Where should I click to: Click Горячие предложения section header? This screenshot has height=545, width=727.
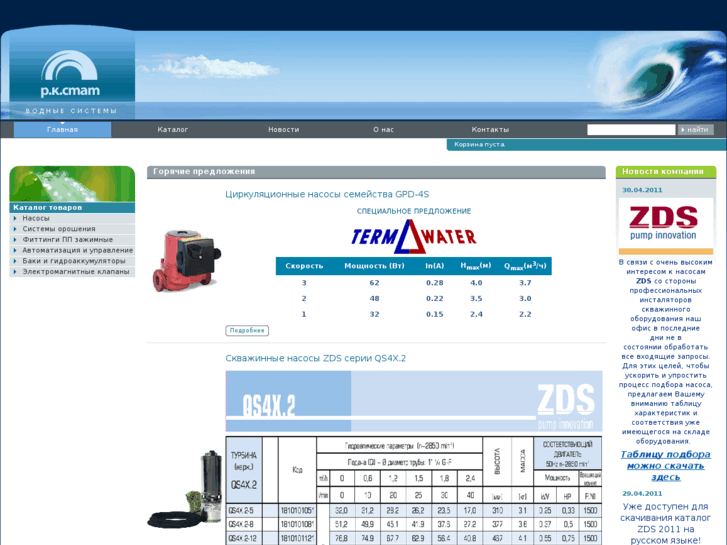[376, 172]
